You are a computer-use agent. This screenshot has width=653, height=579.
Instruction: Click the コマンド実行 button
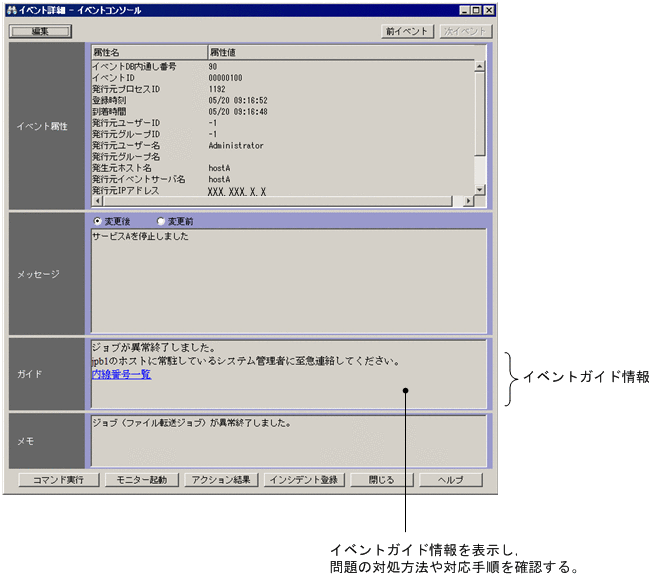[x=59, y=480]
